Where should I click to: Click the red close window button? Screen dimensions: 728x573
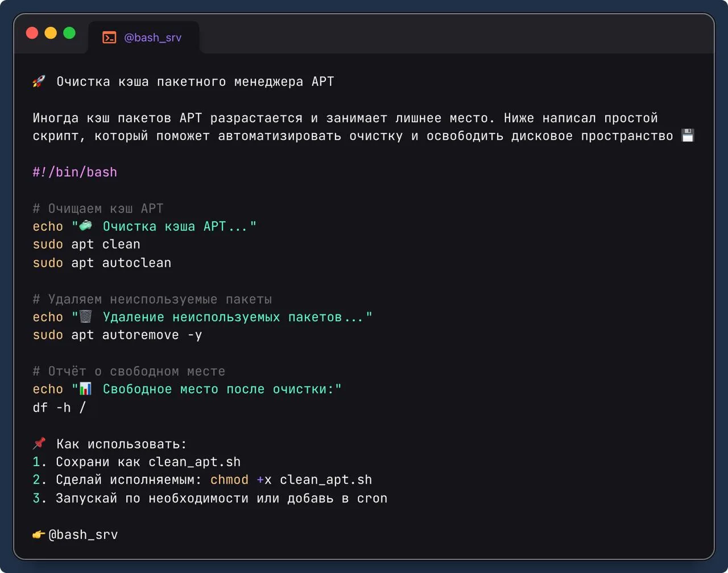32,33
